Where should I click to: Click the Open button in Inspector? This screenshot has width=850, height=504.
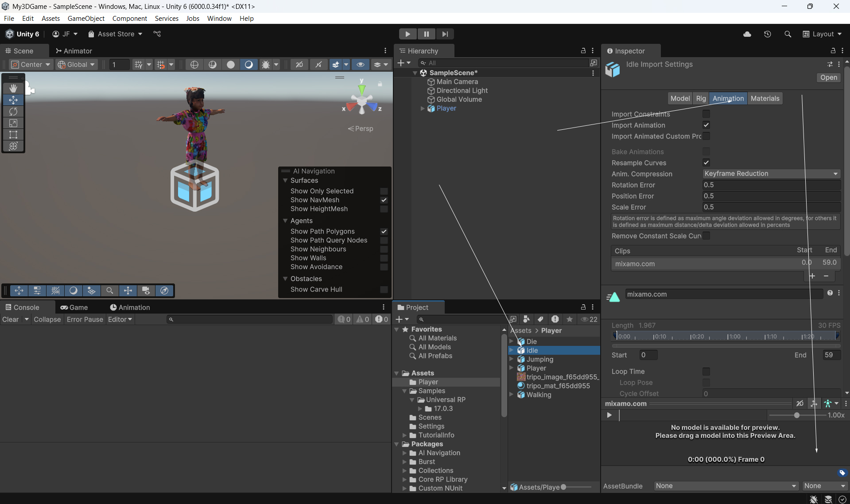click(x=828, y=78)
